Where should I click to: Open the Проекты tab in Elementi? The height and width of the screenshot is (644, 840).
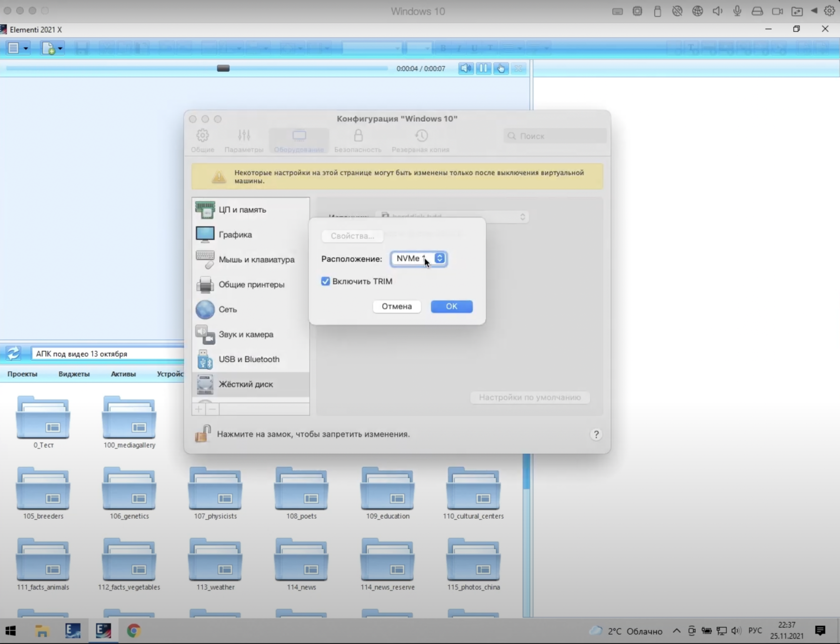click(x=23, y=374)
